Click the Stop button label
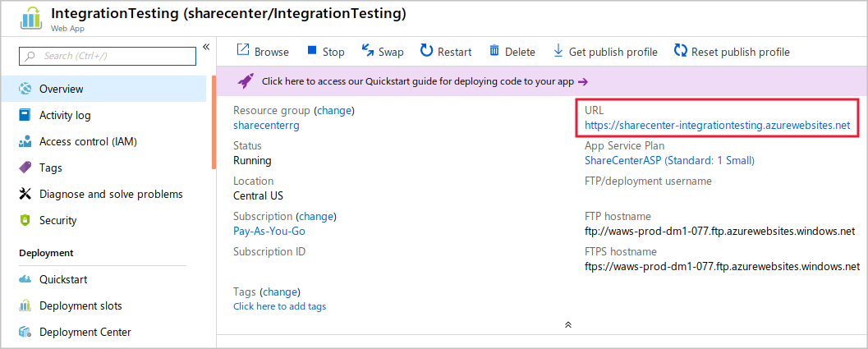Viewport: 868px width, 349px height. [x=333, y=52]
